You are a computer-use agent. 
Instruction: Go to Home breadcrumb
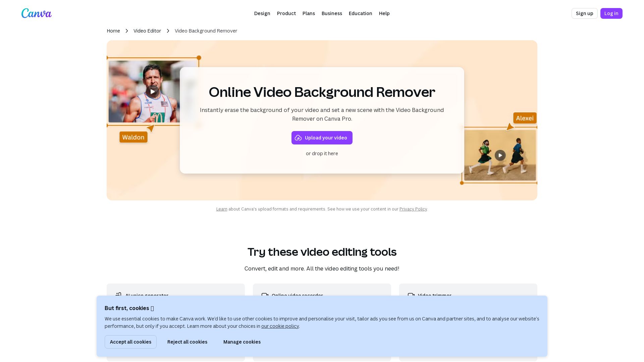click(x=113, y=31)
